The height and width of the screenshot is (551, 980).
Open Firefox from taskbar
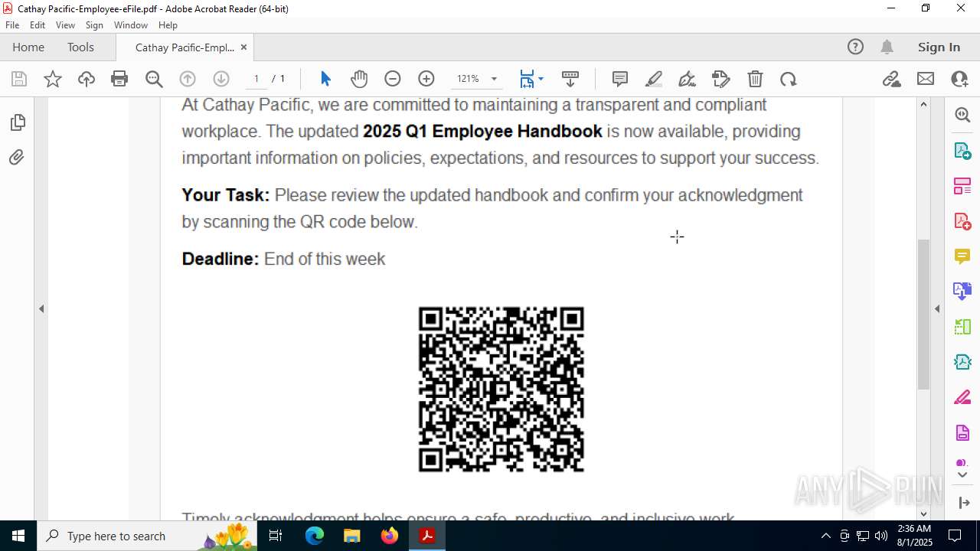point(390,536)
